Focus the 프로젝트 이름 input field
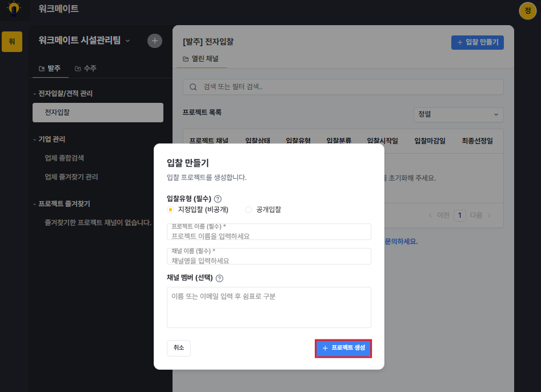This screenshot has height=392, width=541. tap(269, 231)
